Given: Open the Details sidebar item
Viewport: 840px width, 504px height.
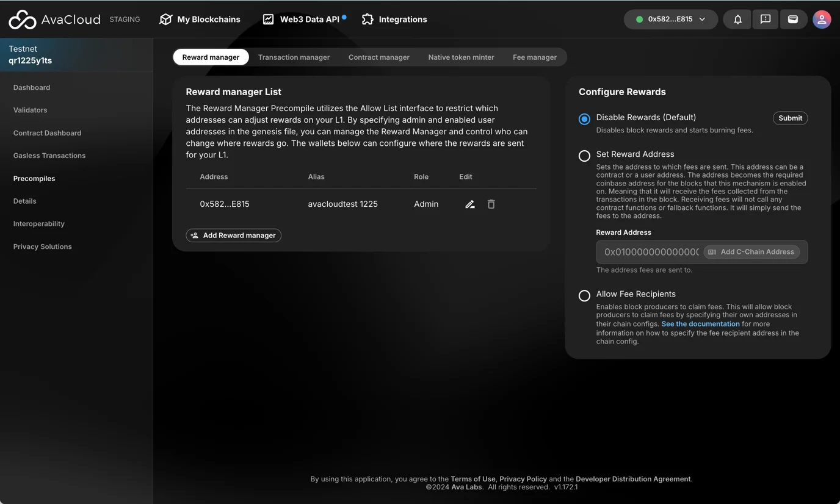Looking at the screenshot, I should 24,201.
